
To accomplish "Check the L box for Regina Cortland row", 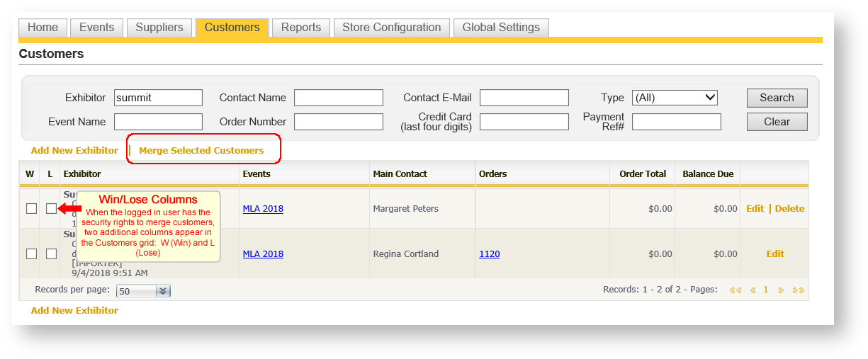I will [x=51, y=254].
